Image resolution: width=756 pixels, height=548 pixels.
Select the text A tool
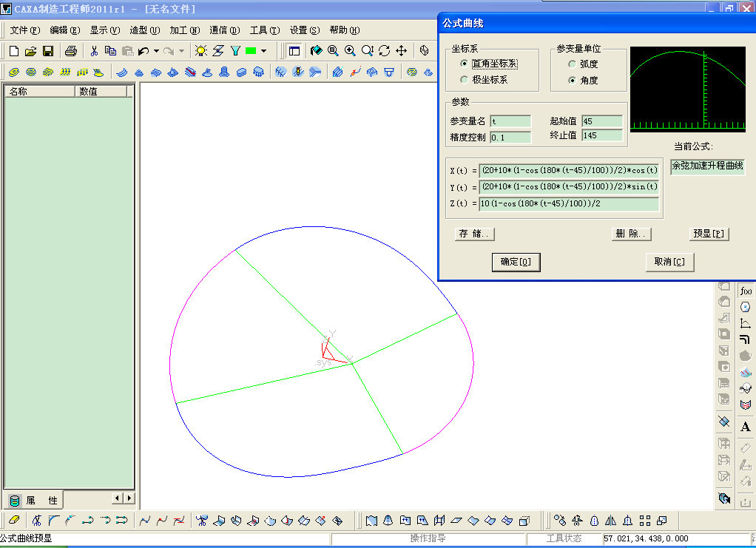click(x=746, y=427)
